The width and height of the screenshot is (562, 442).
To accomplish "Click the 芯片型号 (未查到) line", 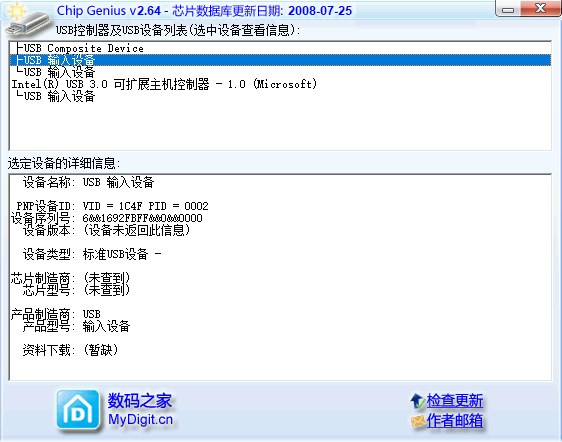I will click(x=76, y=290).
